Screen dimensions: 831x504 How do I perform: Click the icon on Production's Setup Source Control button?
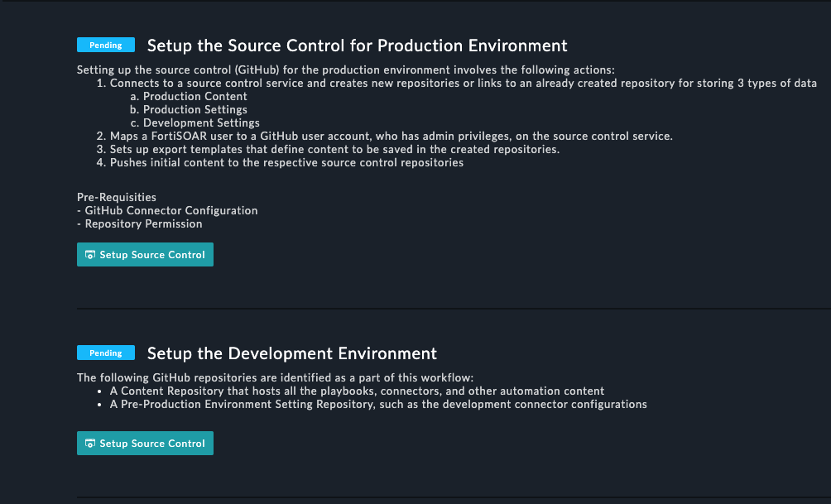(90, 255)
